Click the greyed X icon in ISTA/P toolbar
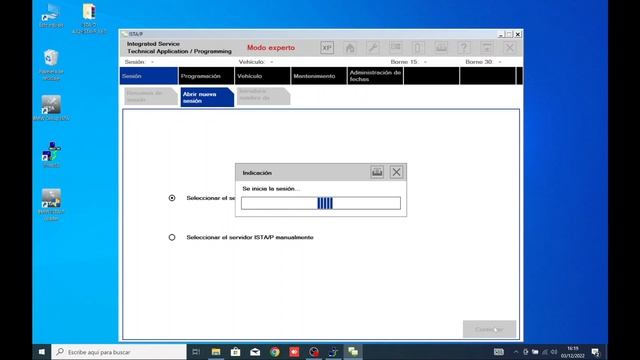This screenshot has width=640, height=360. (x=509, y=48)
